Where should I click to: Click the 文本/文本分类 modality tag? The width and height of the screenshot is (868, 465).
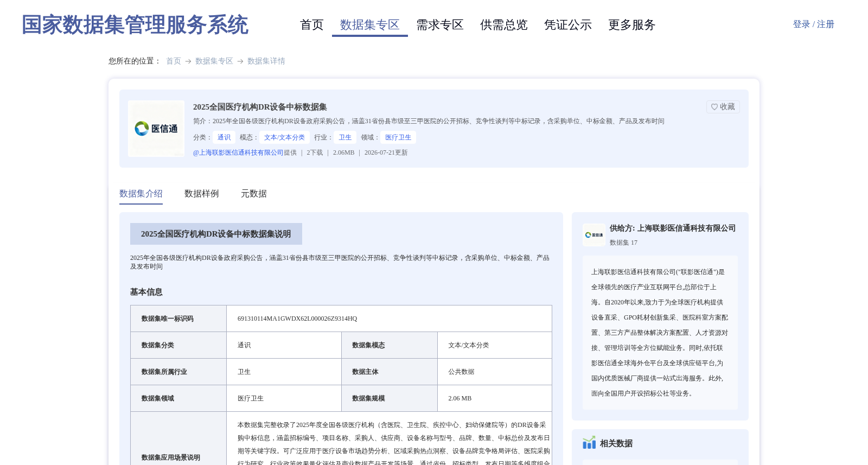284,138
